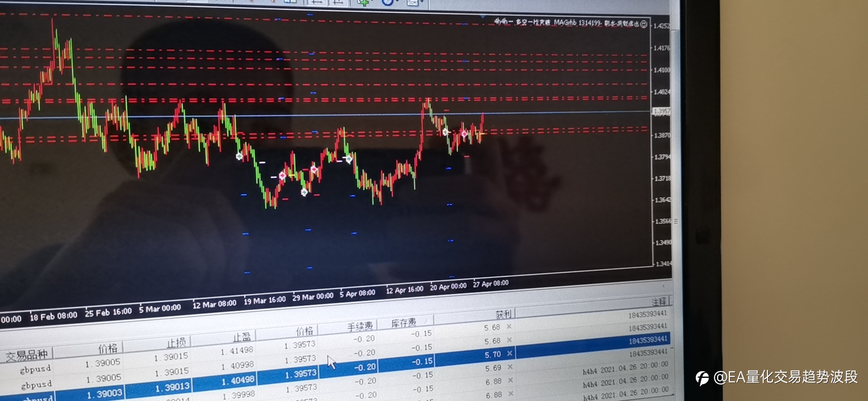868x401 pixels.
Task: Sort by the 交易品种 column header
Action: click(27, 355)
